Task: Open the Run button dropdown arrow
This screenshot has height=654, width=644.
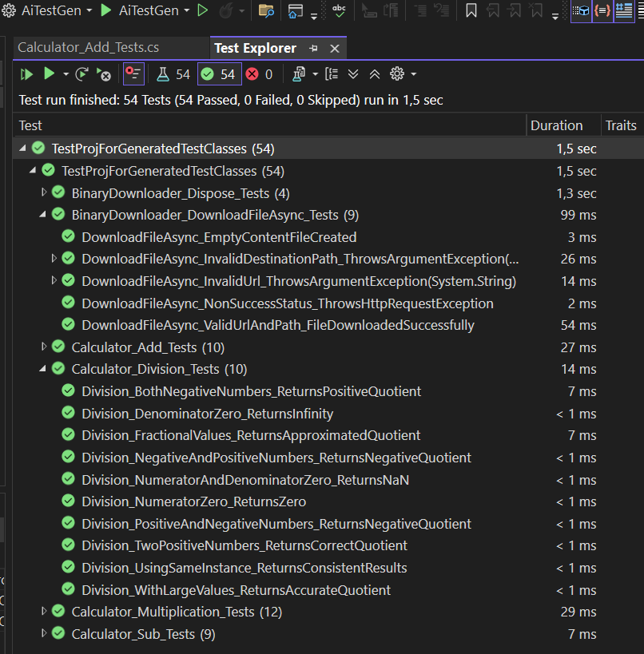Action: 65,74
